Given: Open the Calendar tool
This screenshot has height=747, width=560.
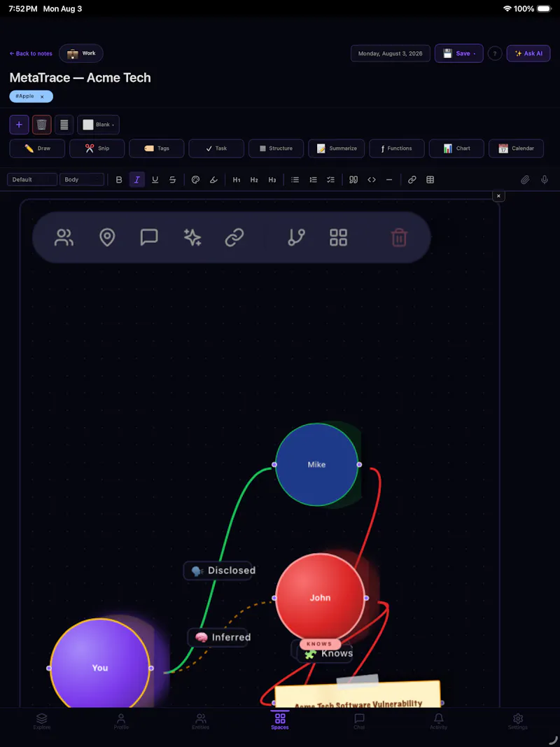Looking at the screenshot, I should [x=516, y=148].
